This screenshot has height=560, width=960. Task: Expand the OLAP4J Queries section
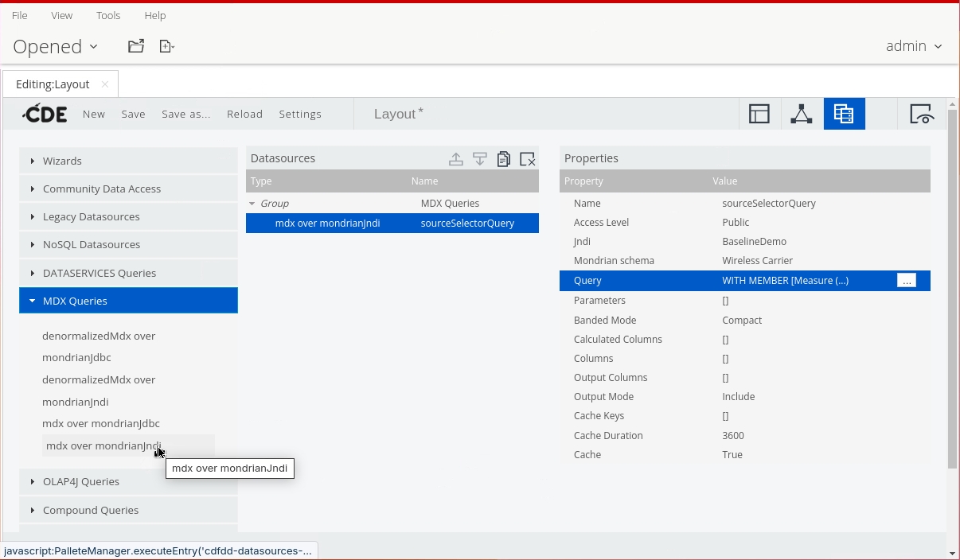(x=80, y=481)
